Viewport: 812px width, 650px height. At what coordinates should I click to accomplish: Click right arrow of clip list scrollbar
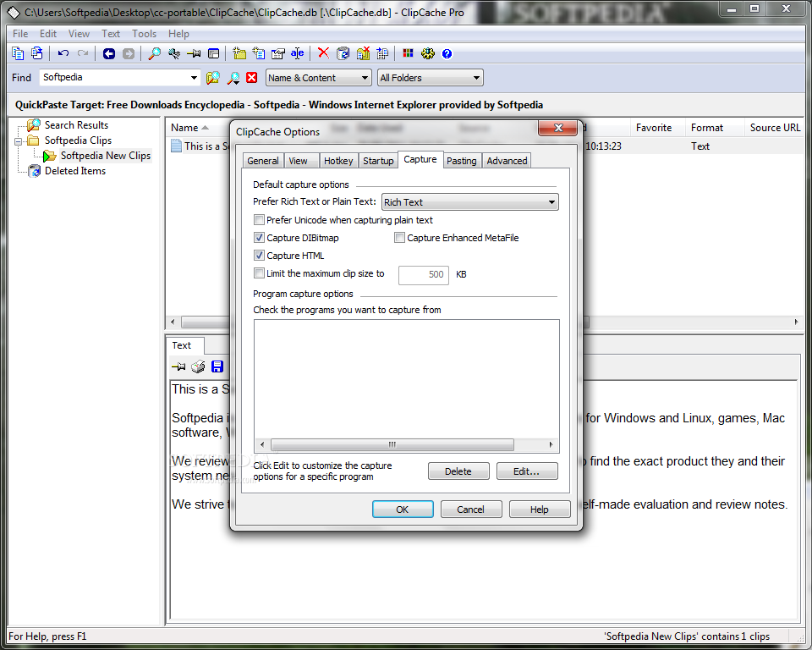797,322
